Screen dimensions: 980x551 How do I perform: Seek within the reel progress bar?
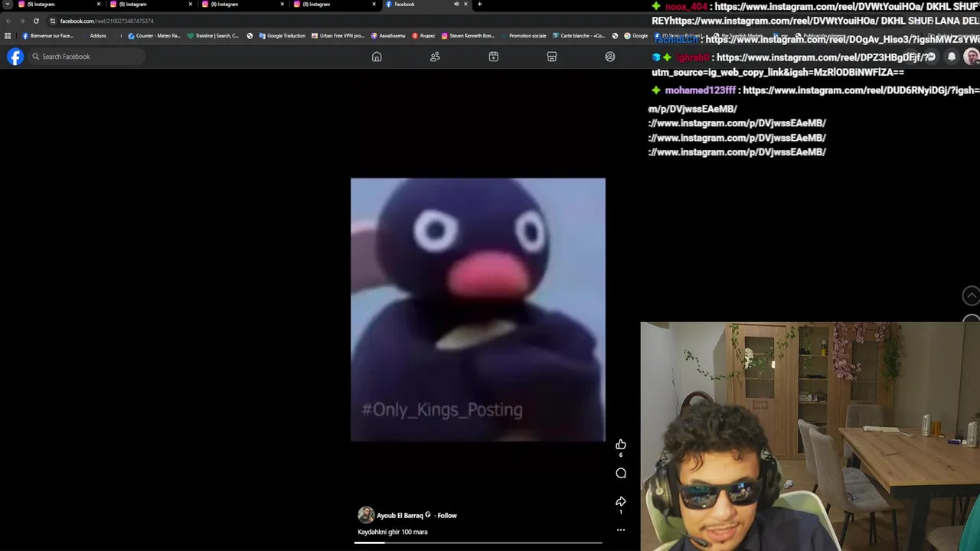478,543
